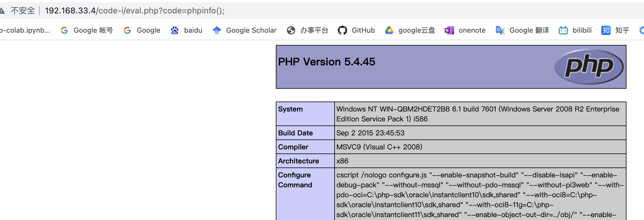Click the MSVC9 compiler value cell
This screenshot has width=644, height=220.
pos(379,147)
